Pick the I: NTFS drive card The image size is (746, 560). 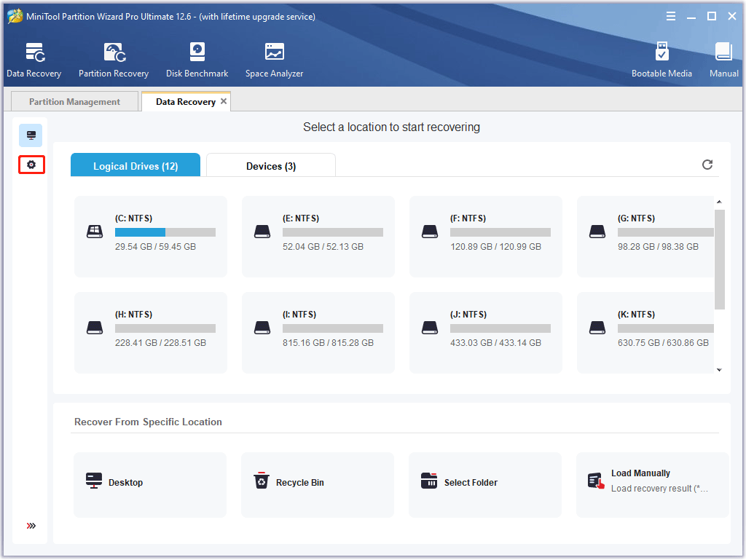point(318,332)
